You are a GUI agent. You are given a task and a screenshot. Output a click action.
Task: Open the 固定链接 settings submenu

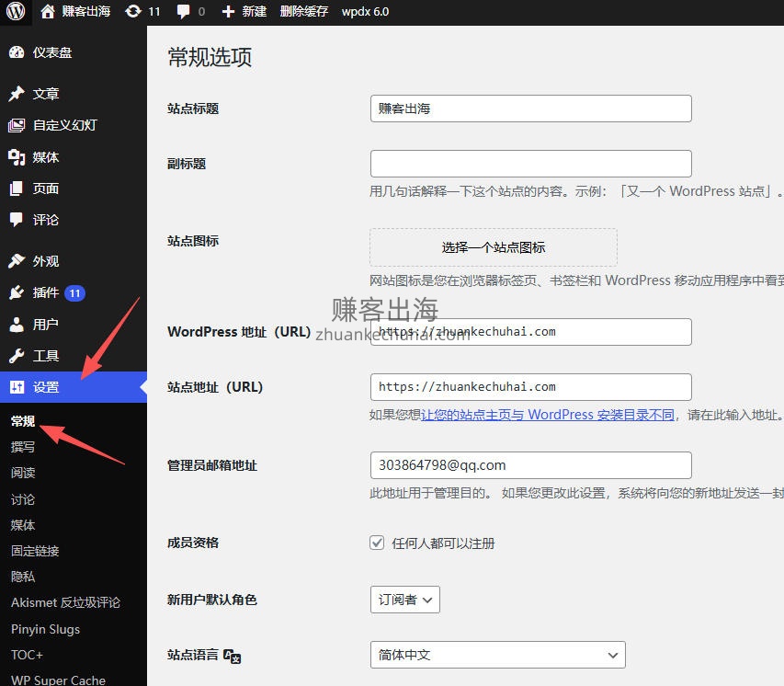(x=35, y=551)
